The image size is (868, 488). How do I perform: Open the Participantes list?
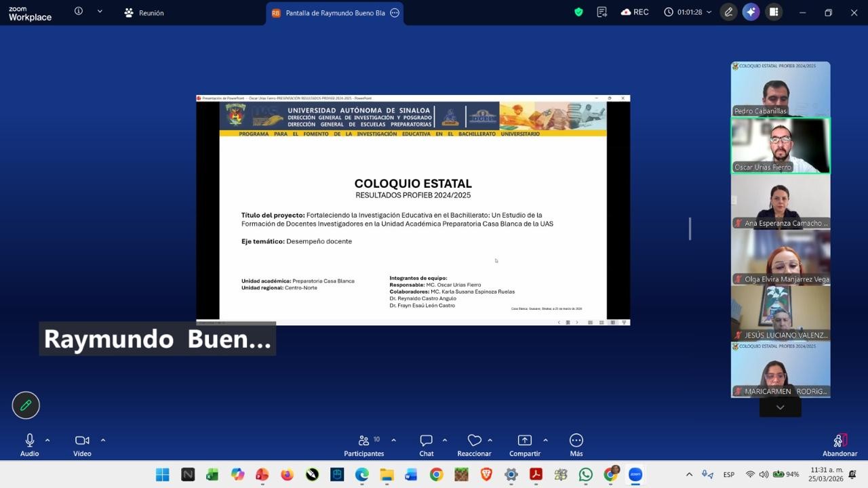click(364, 444)
